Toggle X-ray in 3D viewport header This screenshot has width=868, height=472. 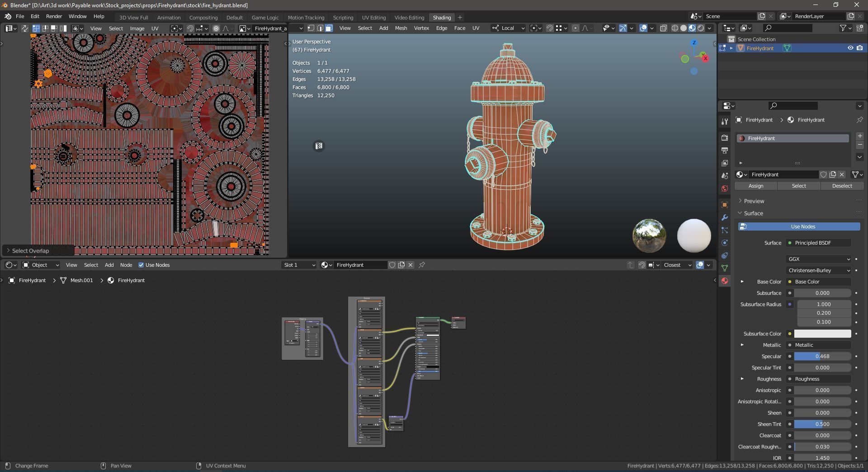(663, 28)
